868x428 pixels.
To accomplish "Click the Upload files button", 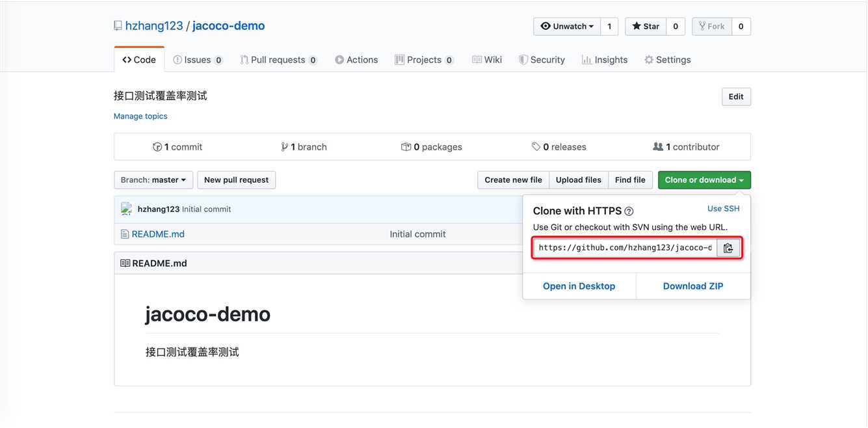I will click(x=579, y=180).
